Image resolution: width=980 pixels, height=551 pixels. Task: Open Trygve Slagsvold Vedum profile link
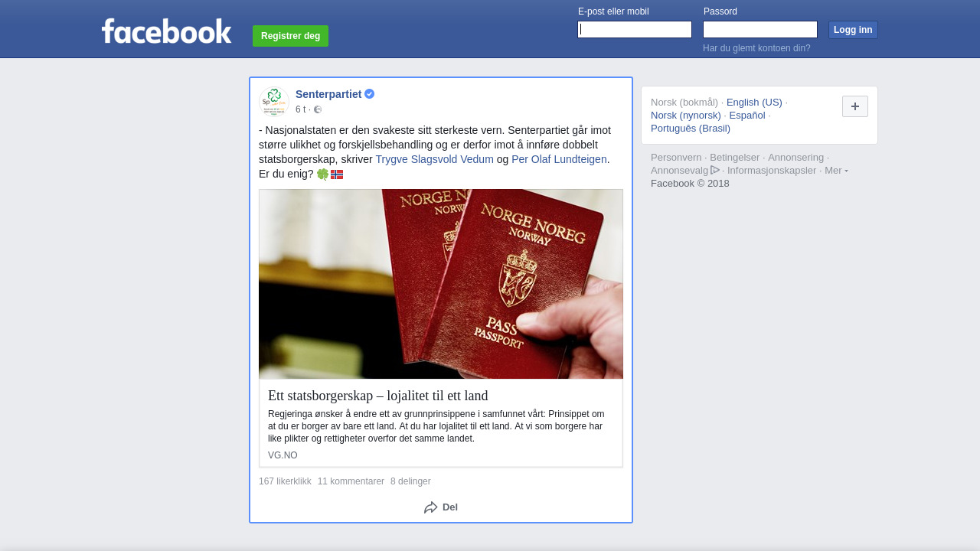click(x=434, y=159)
